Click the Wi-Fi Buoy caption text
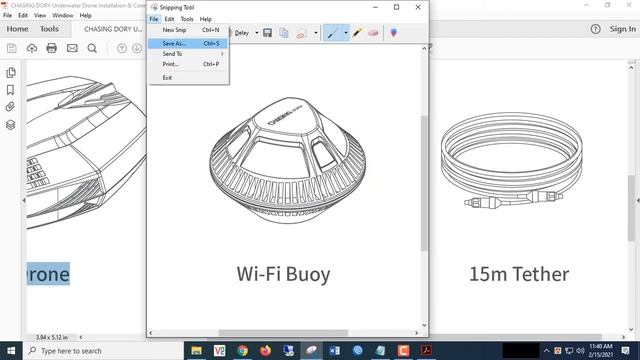This screenshot has height=360, width=640. coord(283,274)
